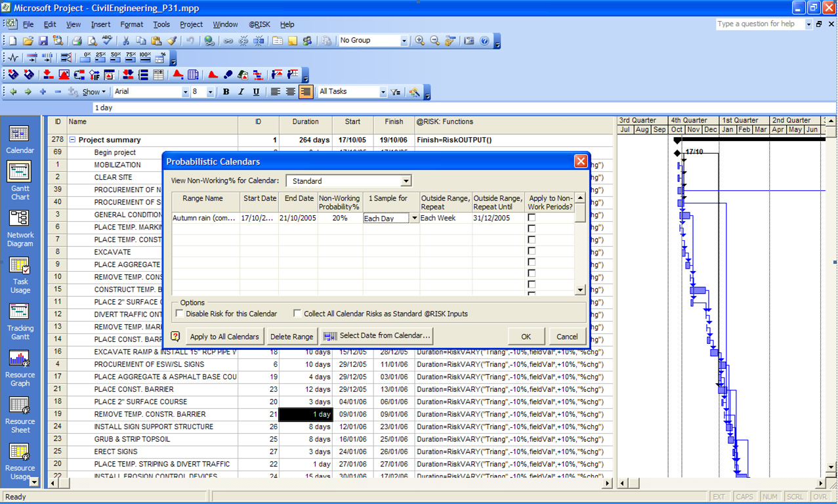This screenshot has height=504, width=838.
Task: Open the @RISK menu
Action: tap(259, 24)
